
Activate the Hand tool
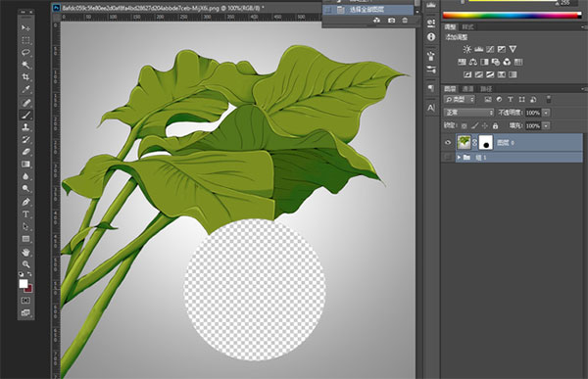25,252
